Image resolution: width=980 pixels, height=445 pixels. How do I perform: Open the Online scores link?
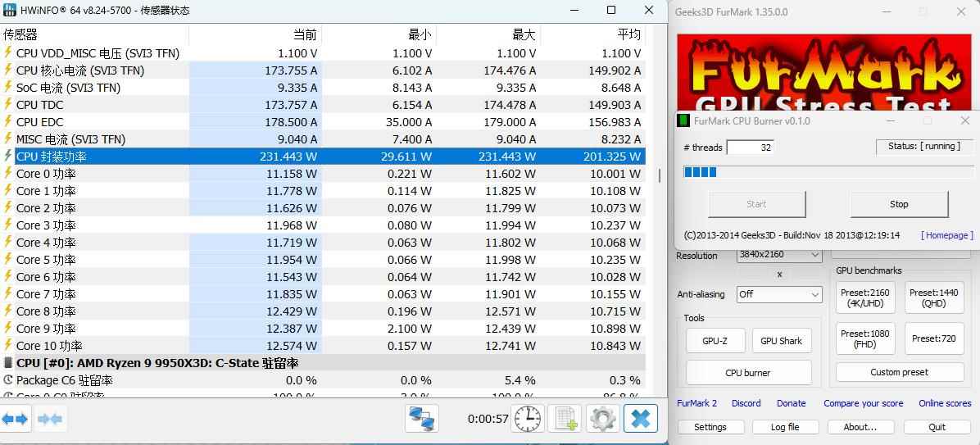click(x=945, y=403)
